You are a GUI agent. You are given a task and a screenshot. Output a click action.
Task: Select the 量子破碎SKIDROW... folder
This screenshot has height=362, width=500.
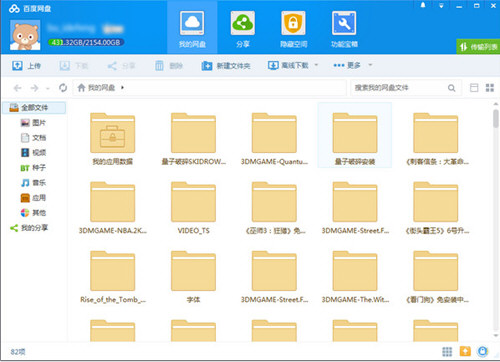point(193,139)
